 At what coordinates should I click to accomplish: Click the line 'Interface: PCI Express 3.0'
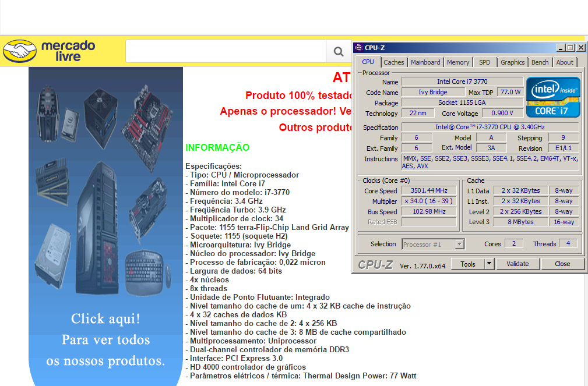(x=234, y=358)
